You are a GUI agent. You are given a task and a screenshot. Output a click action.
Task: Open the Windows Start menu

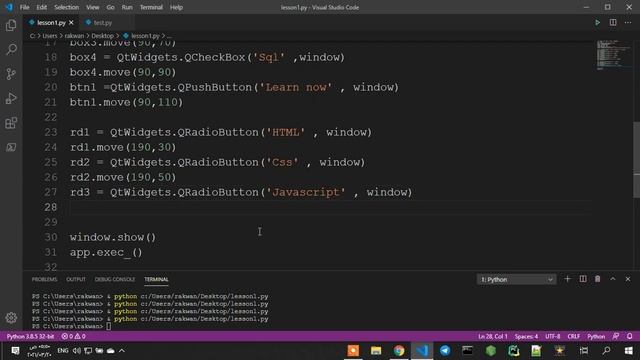click(629, 351)
